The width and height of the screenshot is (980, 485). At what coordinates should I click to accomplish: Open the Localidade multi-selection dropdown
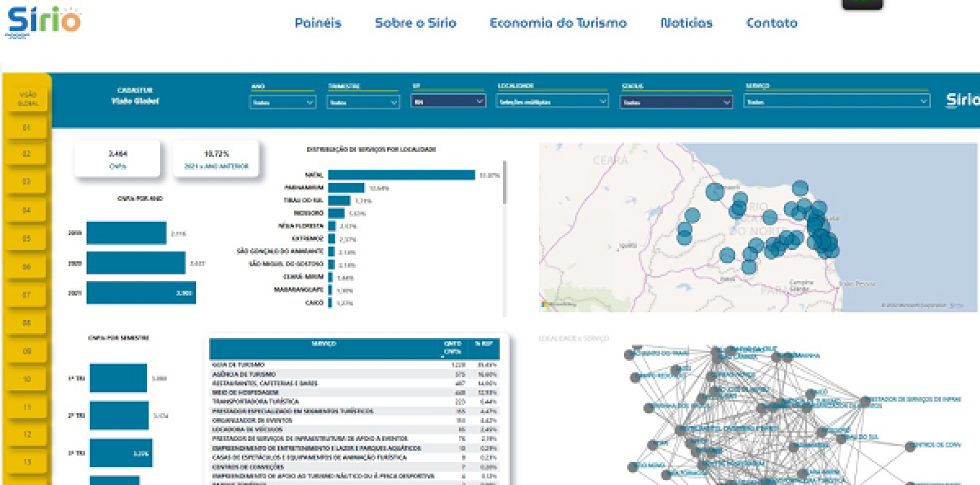(x=552, y=102)
